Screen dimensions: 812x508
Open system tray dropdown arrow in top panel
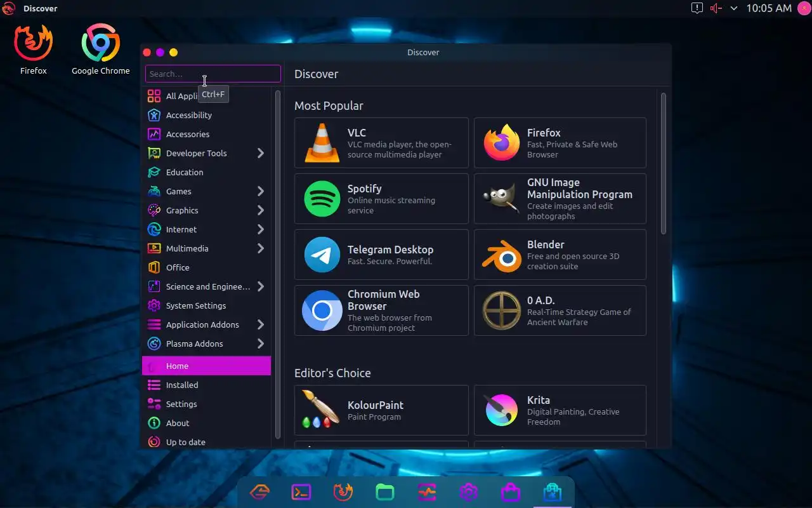pos(734,8)
